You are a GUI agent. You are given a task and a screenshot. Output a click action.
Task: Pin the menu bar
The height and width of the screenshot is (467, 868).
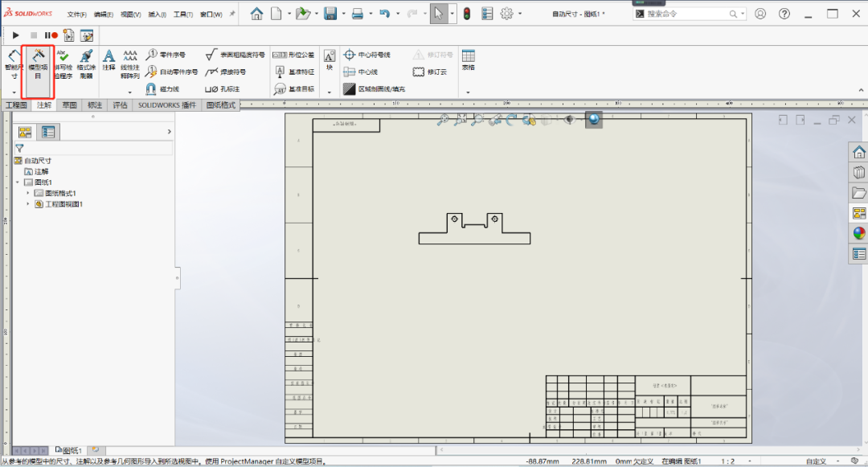click(x=232, y=14)
